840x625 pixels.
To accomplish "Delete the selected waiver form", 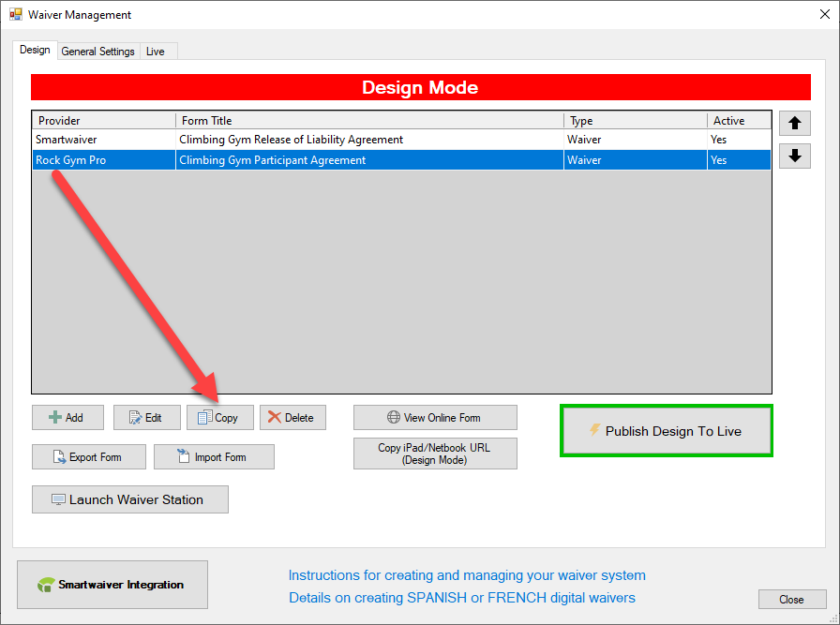I will tap(293, 417).
